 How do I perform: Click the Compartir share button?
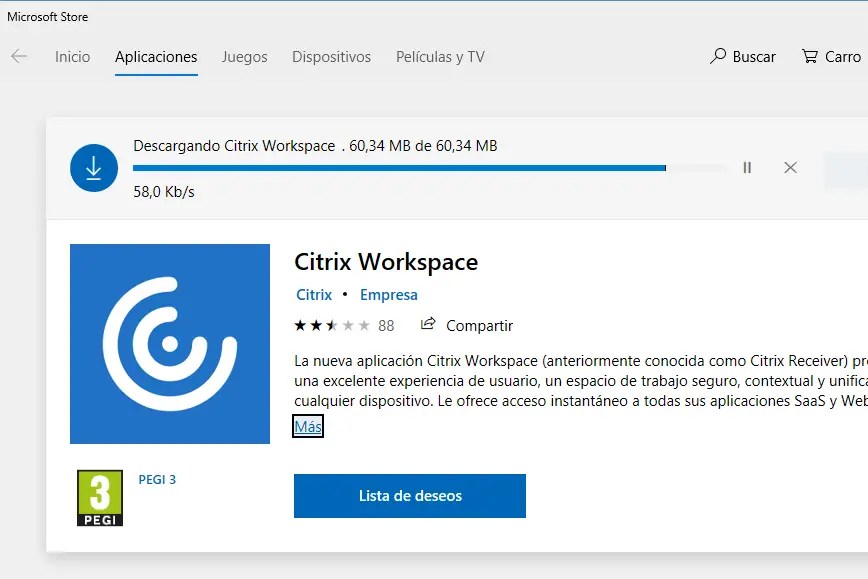pos(467,325)
